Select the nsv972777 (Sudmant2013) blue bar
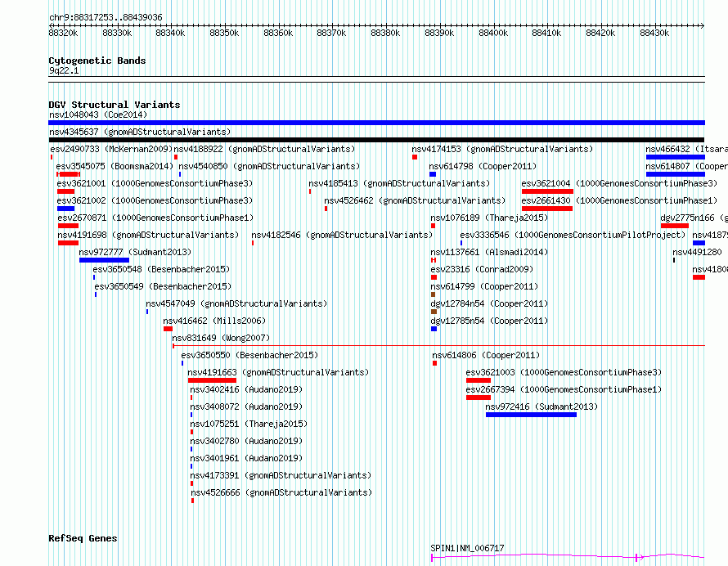 click(104, 260)
